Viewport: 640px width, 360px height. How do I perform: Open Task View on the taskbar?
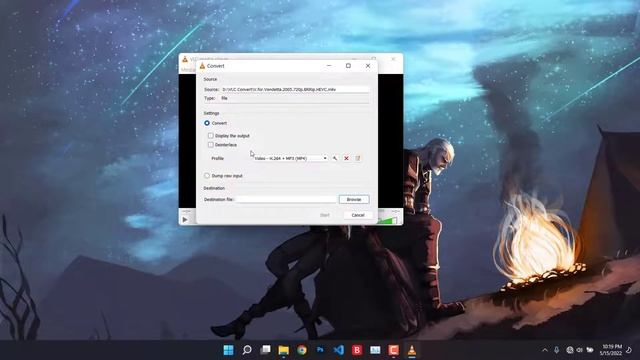265,350
